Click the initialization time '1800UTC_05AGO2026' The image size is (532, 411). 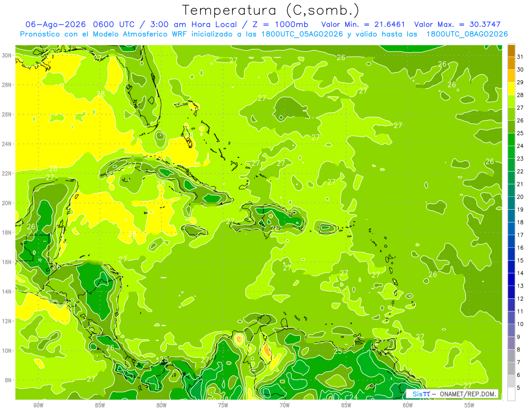[302, 34]
